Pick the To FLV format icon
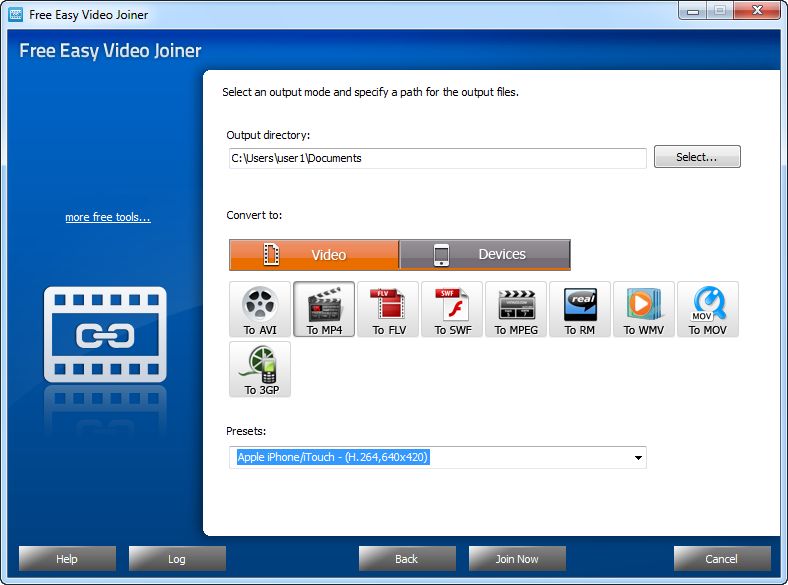Viewport: 788px width, 585px height. [388, 309]
